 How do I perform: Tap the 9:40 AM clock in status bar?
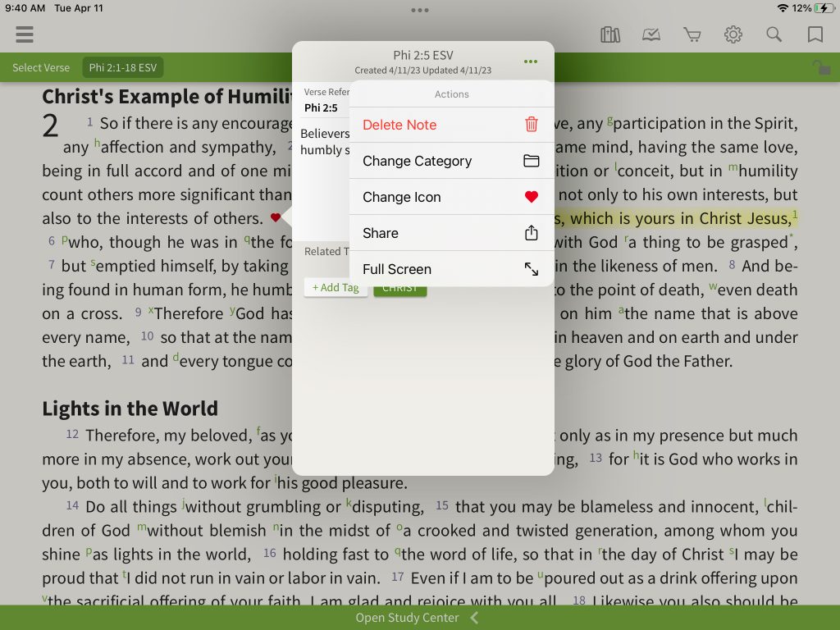point(25,8)
